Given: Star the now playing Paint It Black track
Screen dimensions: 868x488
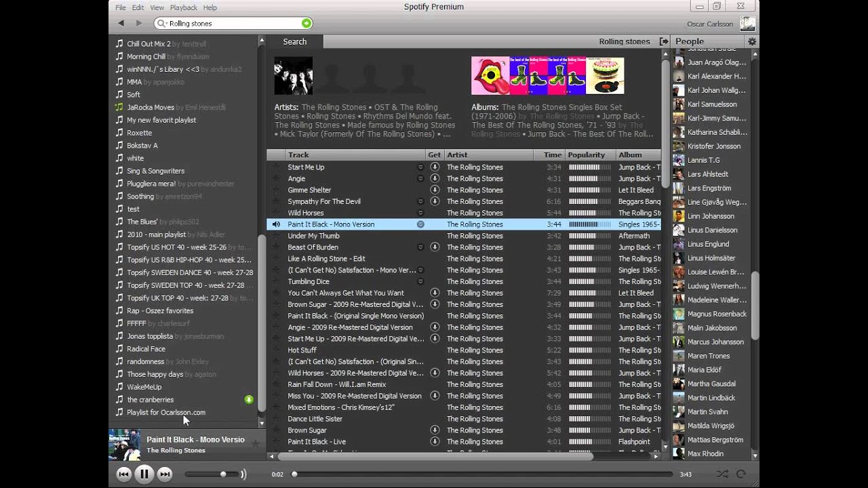Looking at the screenshot, I should coord(256,443).
